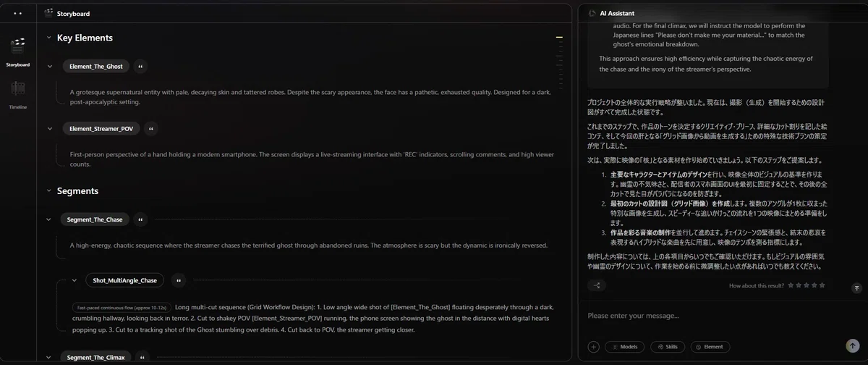The height and width of the screenshot is (365, 868).
Task: Click the plus attachment icon in message box
Action: pos(593,347)
